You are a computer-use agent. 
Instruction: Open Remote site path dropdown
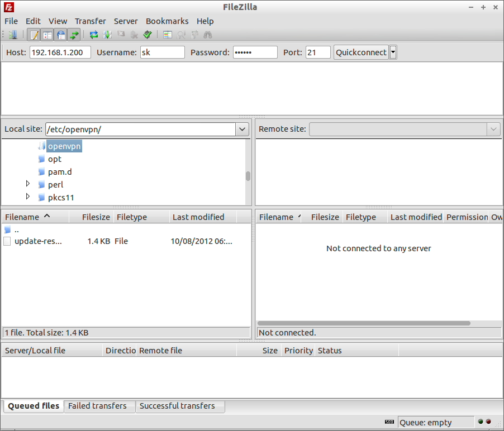(x=494, y=129)
